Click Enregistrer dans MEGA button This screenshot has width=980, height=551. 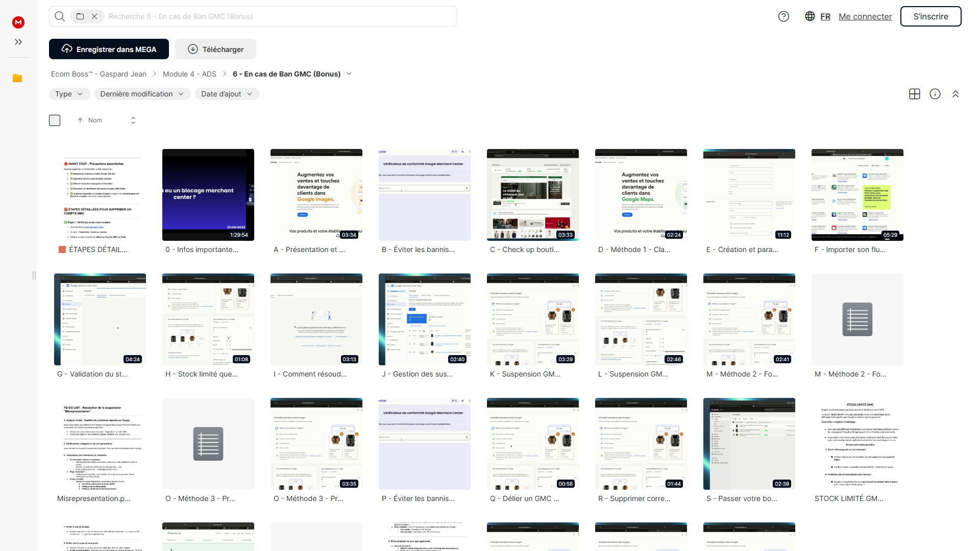[109, 49]
